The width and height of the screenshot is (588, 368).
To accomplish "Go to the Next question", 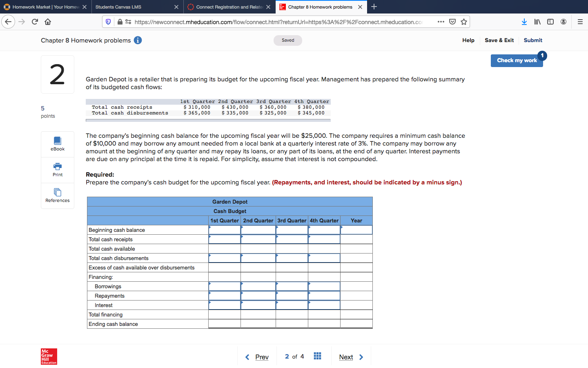I will pos(351,357).
